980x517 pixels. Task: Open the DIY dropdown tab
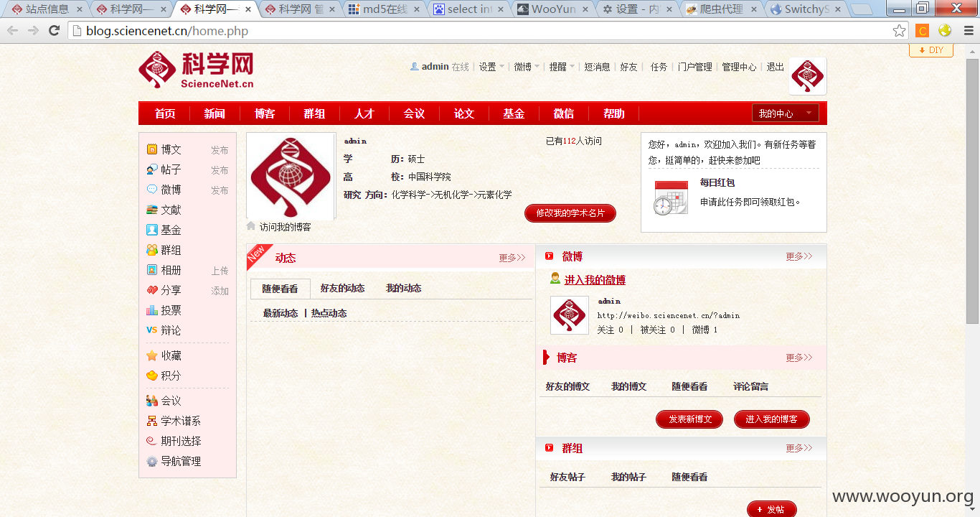931,50
